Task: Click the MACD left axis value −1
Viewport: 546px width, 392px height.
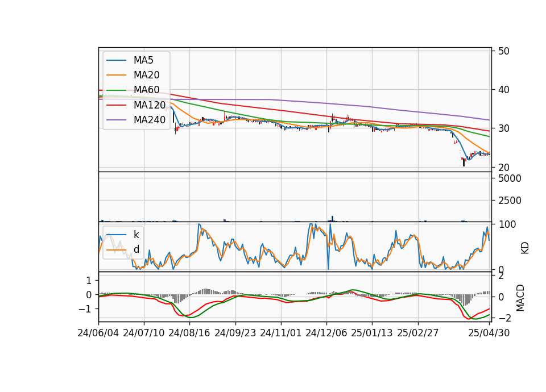Action: pyautogui.click(x=85, y=309)
